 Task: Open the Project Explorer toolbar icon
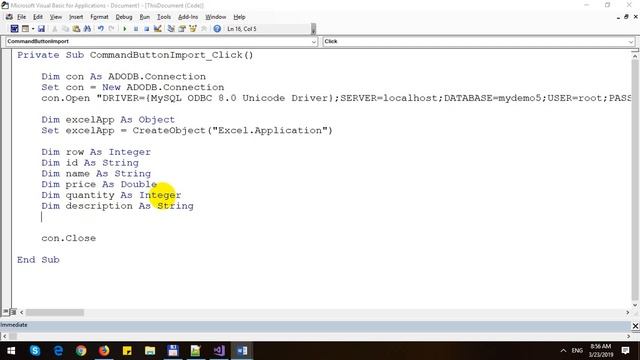(x=171, y=29)
